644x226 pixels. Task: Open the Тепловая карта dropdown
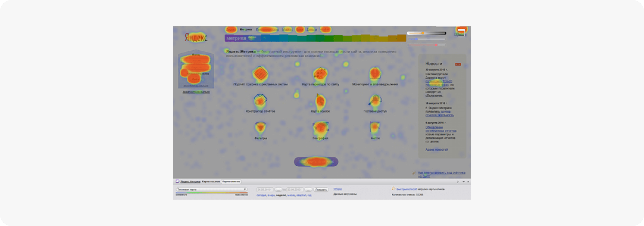click(211, 189)
